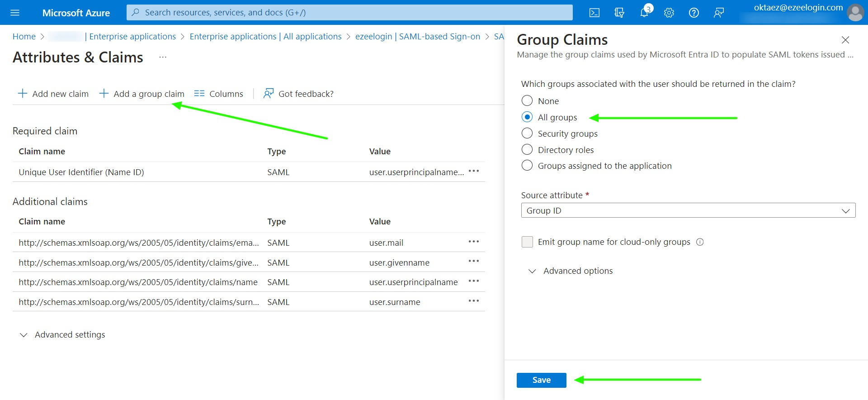Open Cloud Shell from the top bar

pyautogui.click(x=594, y=13)
